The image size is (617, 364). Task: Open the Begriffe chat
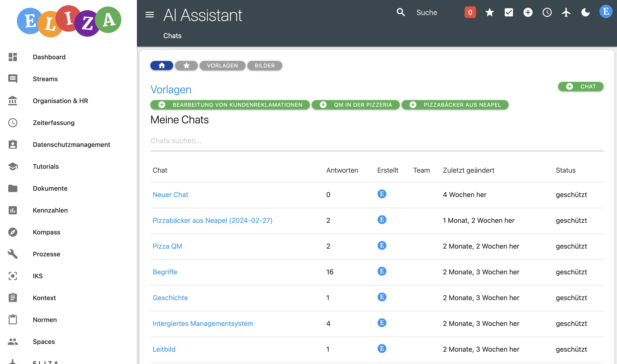(165, 272)
